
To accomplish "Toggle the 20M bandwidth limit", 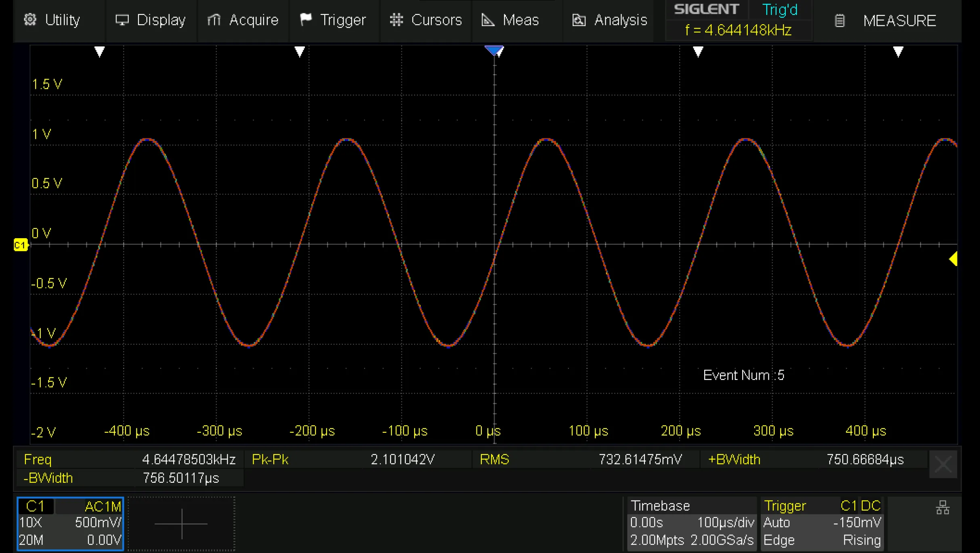I will click(x=30, y=540).
